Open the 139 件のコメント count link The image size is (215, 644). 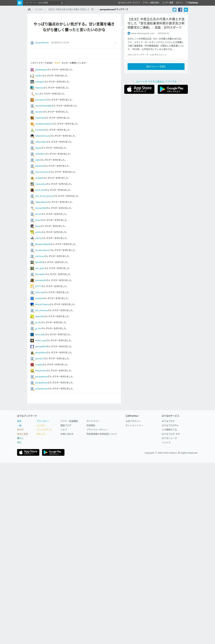click(x=158, y=55)
